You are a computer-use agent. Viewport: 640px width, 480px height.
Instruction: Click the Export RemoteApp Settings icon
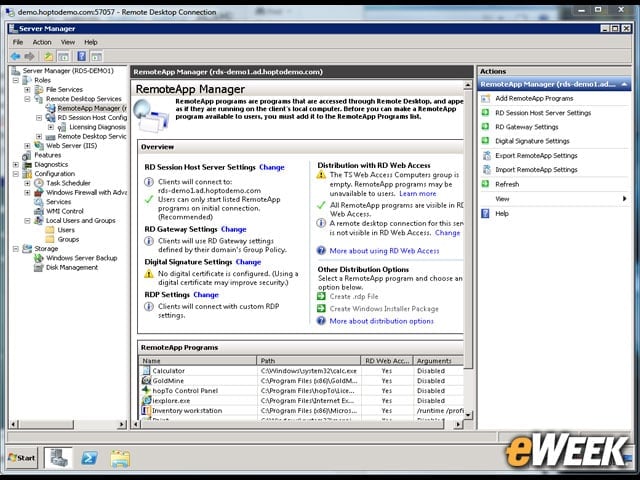click(486, 156)
